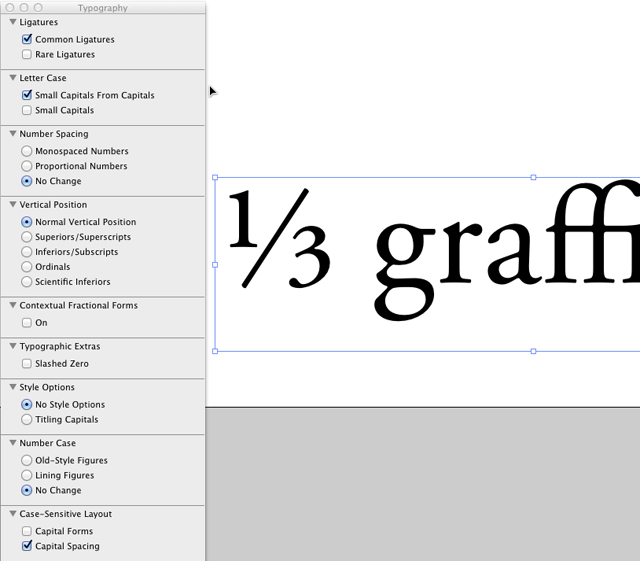Select Monospaced Numbers radio button
The width and height of the screenshot is (640, 561).
click(x=27, y=151)
